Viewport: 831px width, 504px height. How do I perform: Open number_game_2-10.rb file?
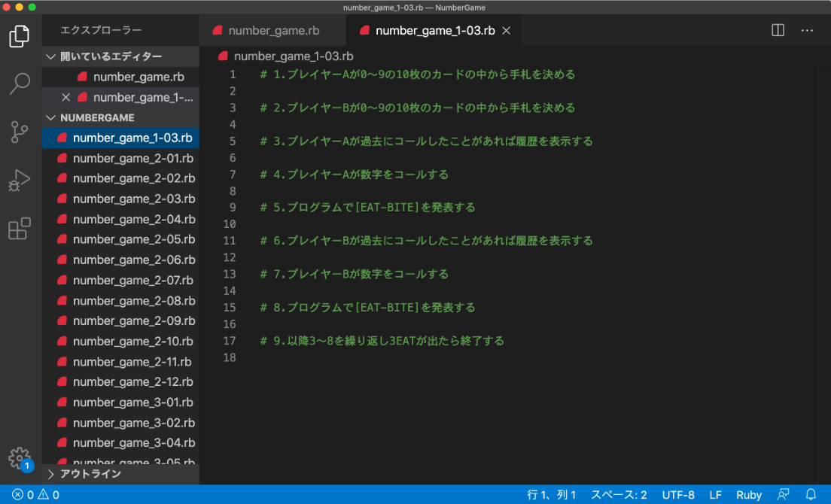coord(120,342)
